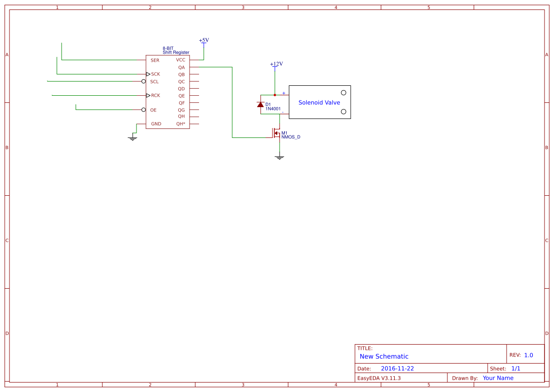Toggle the OE active-low enable bubble
This screenshot has height=392, width=554.
coord(144,109)
